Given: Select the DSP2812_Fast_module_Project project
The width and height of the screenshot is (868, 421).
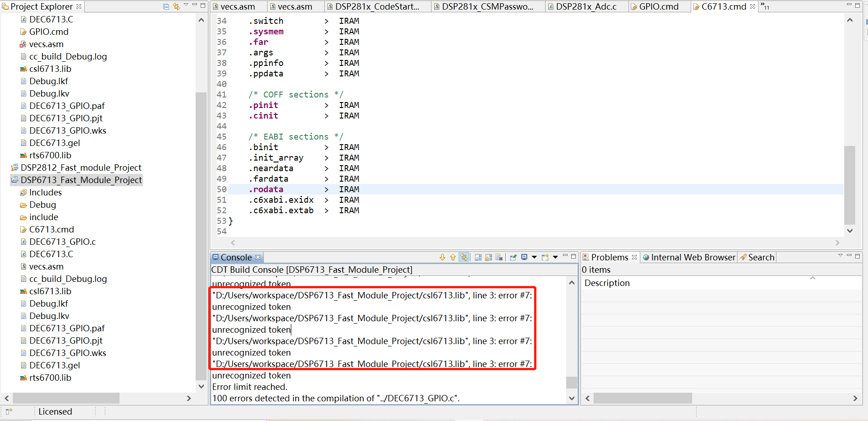Looking at the screenshot, I should tap(81, 167).
